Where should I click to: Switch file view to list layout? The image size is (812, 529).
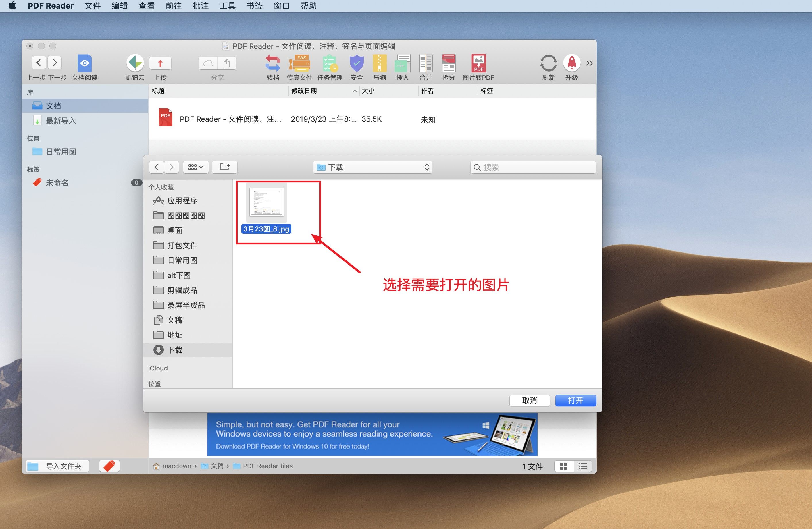(583, 466)
